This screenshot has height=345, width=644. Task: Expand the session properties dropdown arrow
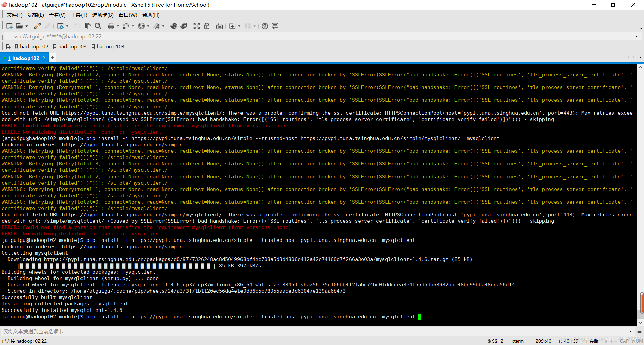click(67, 26)
